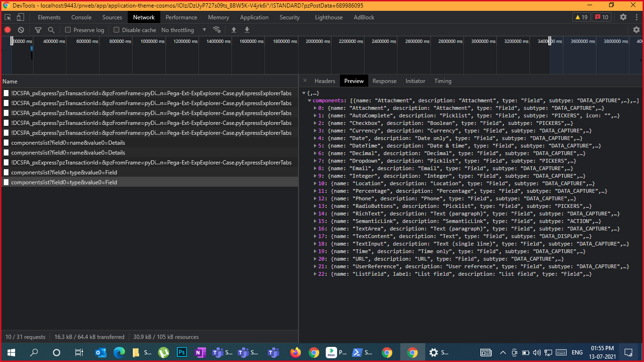This screenshot has width=644, height=362.
Task: Open the Headers tab of the request
Action: (x=325, y=81)
